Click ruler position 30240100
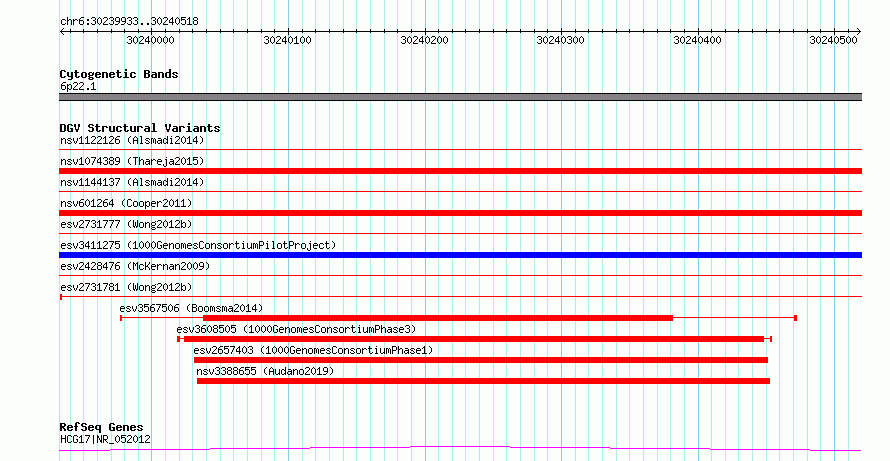This screenshot has width=890, height=461. (287, 40)
